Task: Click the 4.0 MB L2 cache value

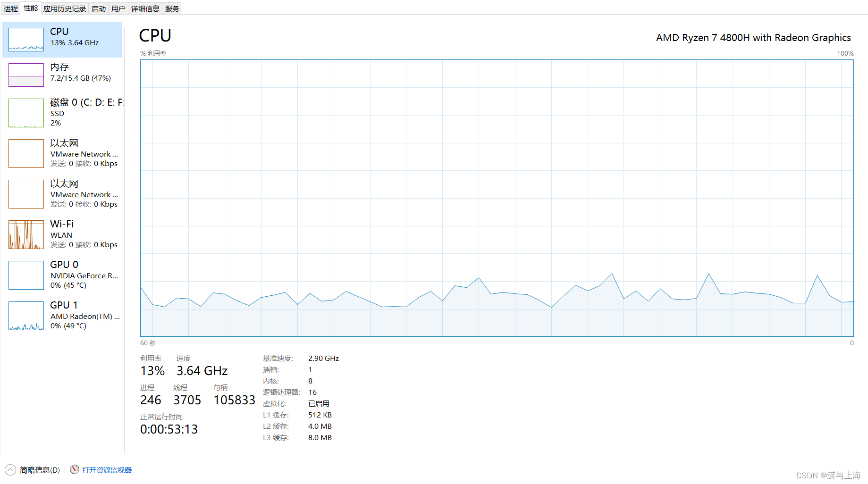Action: 320,426
